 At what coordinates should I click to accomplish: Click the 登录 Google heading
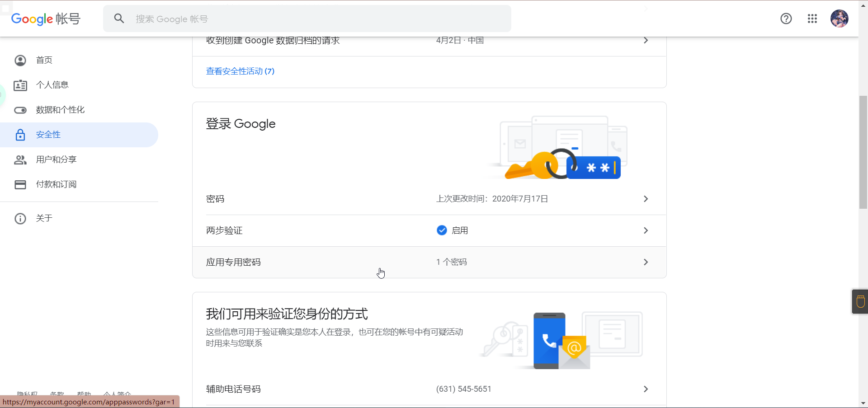tap(241, 124)
